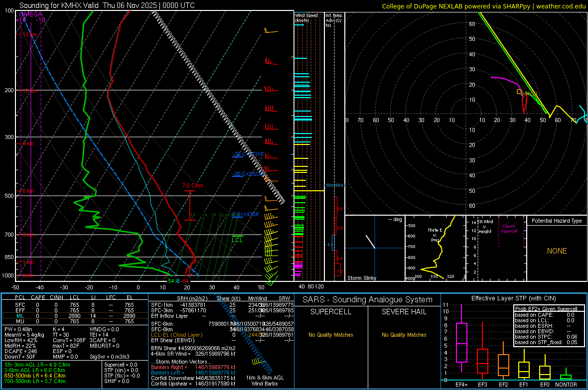Click the 9 km height marker
The height and width of the screenshot is (390, 588).
coord(28,143)
